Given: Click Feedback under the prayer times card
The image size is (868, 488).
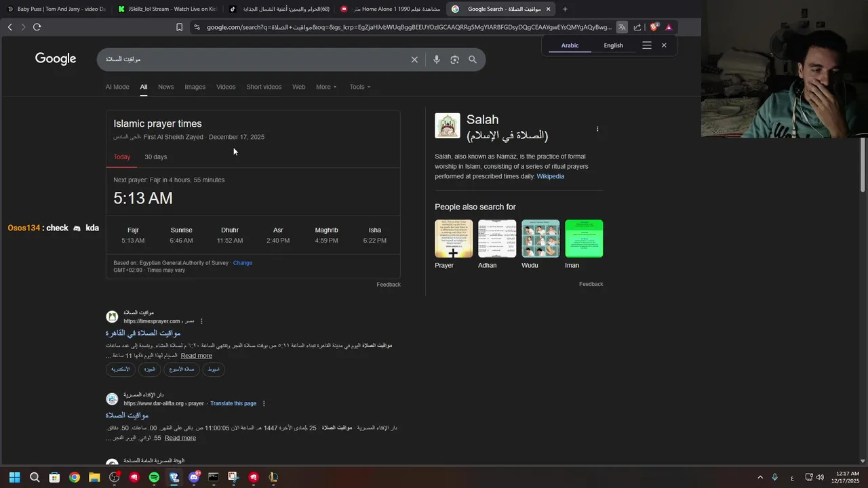Looking at the screenshot, I should coord(389,285).
